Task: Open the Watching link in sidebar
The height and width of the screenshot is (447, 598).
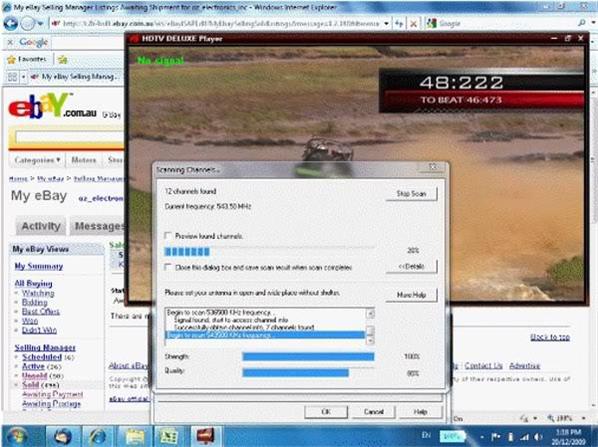Action: 38,293
